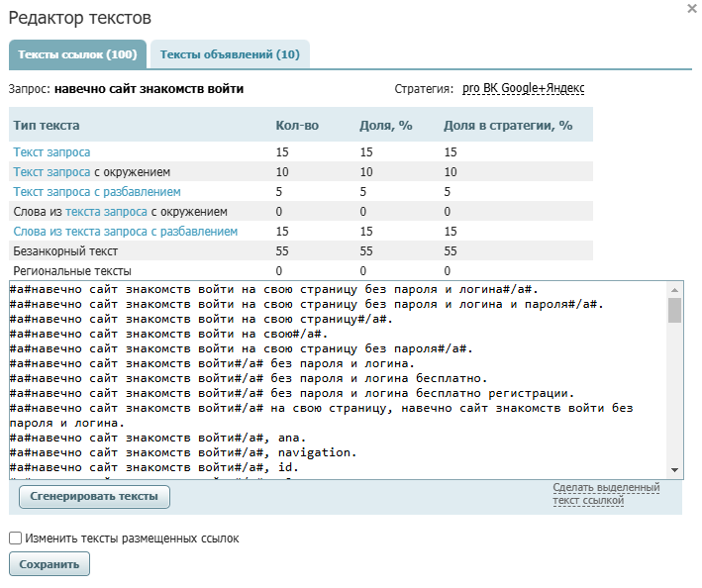Open the Текст запроса с разбавлением link

coord(97,192)
